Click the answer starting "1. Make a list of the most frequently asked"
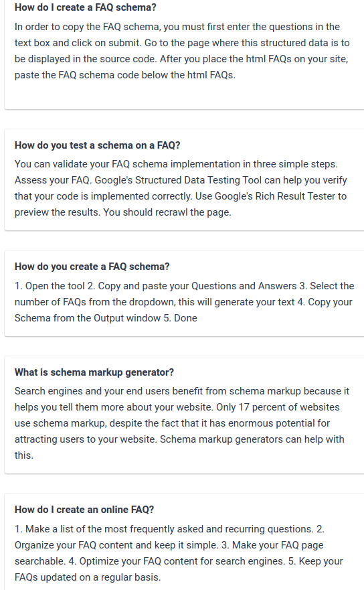 pos(179,553)
